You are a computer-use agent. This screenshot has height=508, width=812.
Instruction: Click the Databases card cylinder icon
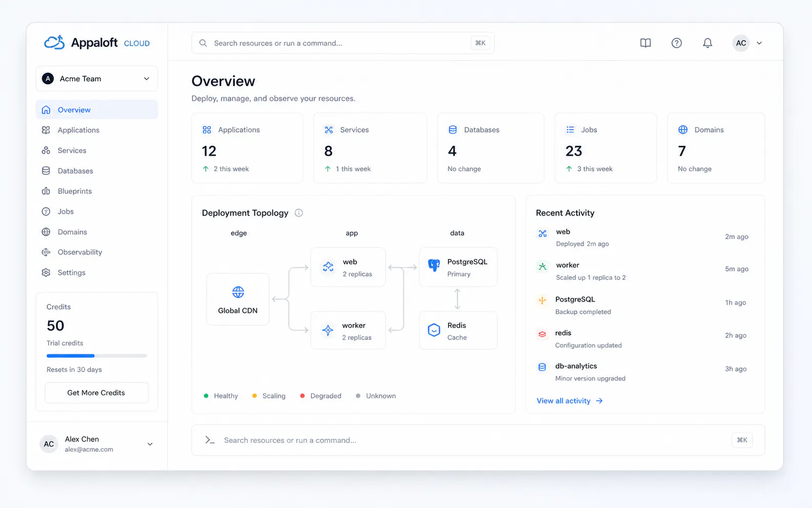tap(453, 130)
